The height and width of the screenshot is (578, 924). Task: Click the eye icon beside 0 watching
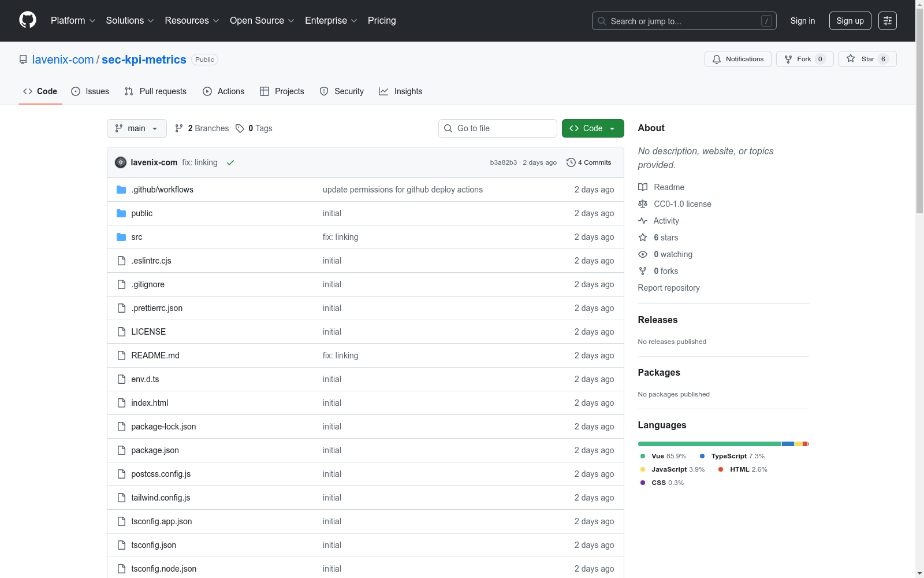tap(643, 254)
